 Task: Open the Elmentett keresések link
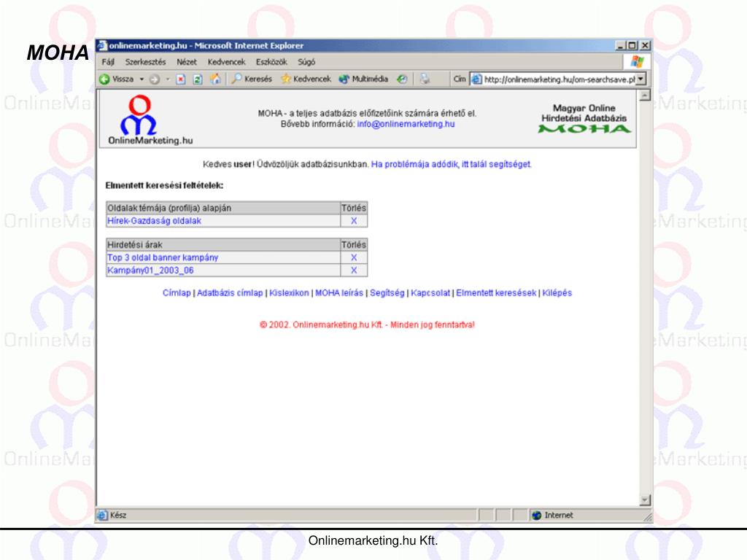pos(496,293)
